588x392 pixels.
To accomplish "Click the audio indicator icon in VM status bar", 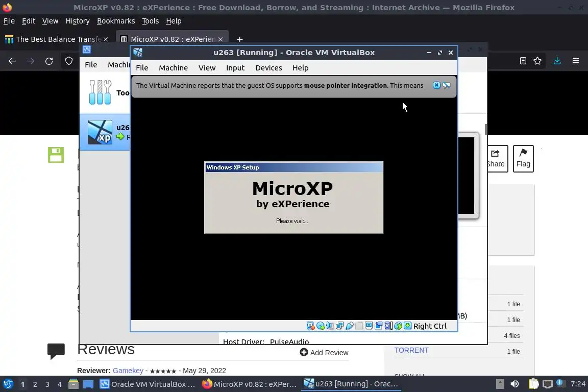I will click(330, 326).
